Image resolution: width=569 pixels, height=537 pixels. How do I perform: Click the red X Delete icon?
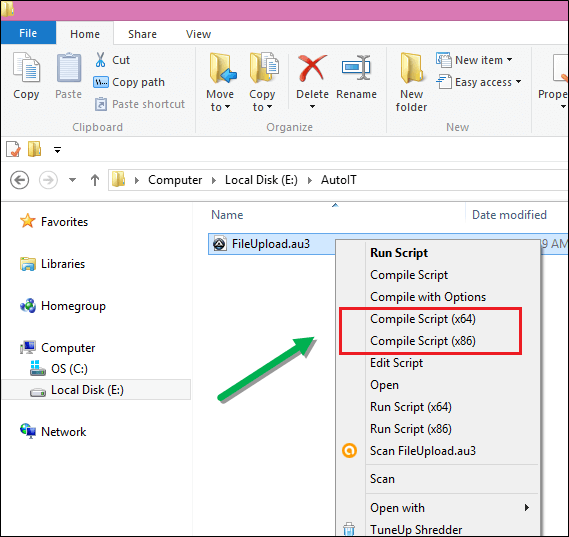(x=312, y=67)
